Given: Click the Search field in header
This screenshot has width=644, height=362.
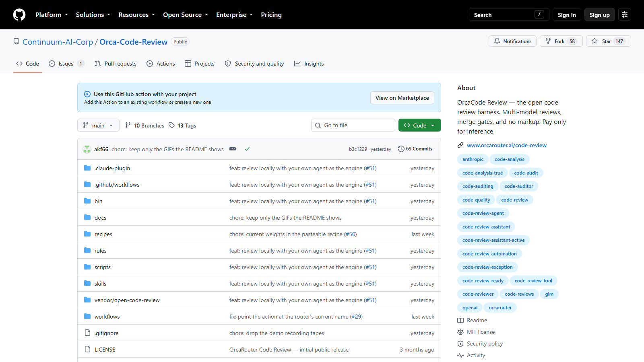Looking at the screenshot, I should (509, 15).
